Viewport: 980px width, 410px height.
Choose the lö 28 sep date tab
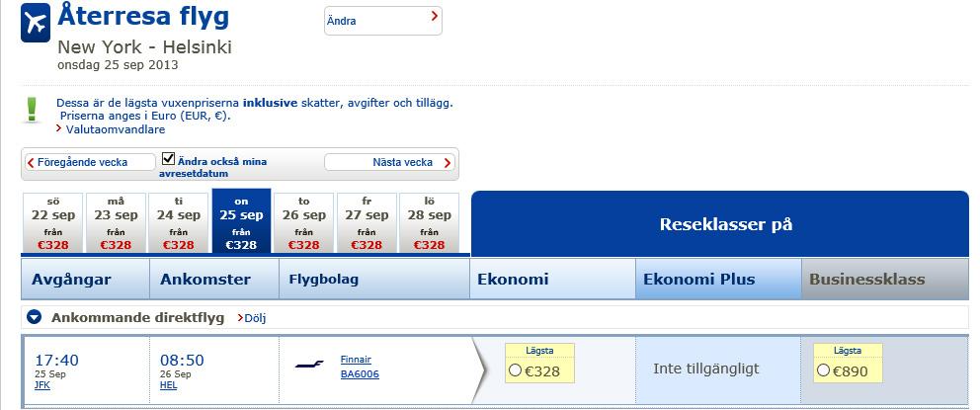point(428,222)
